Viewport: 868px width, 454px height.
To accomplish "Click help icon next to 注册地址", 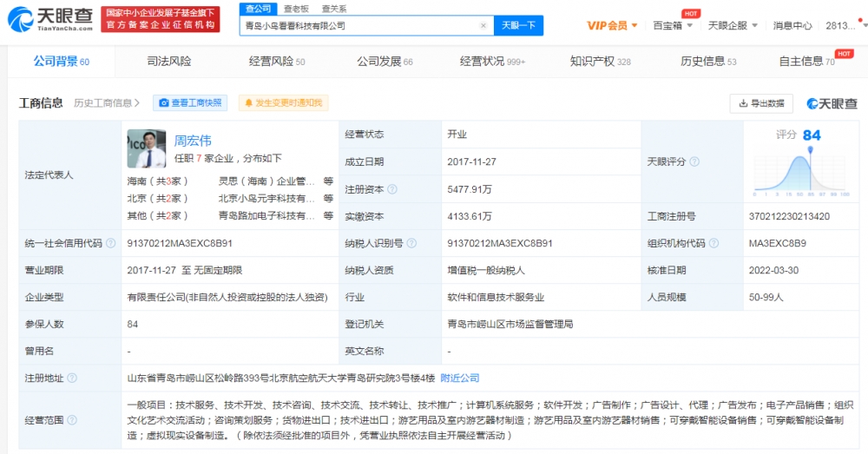I will (72, 378).
